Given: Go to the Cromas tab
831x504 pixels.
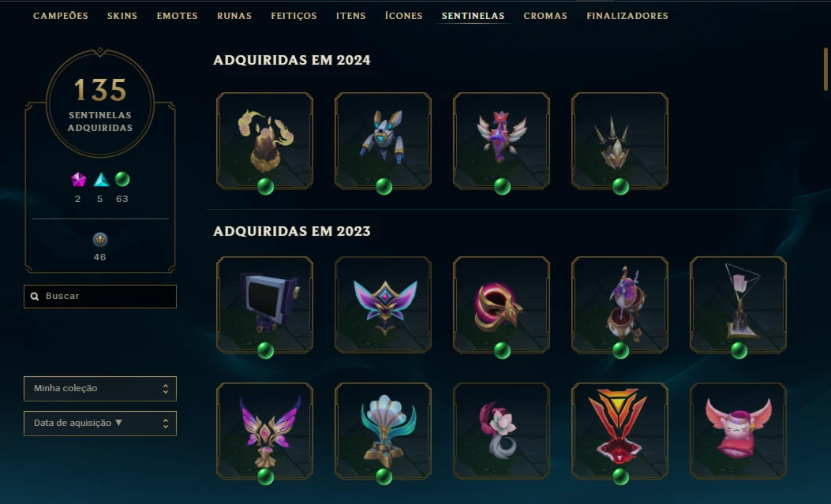Looking at the screenshot, I should click(x=545, y=16).
